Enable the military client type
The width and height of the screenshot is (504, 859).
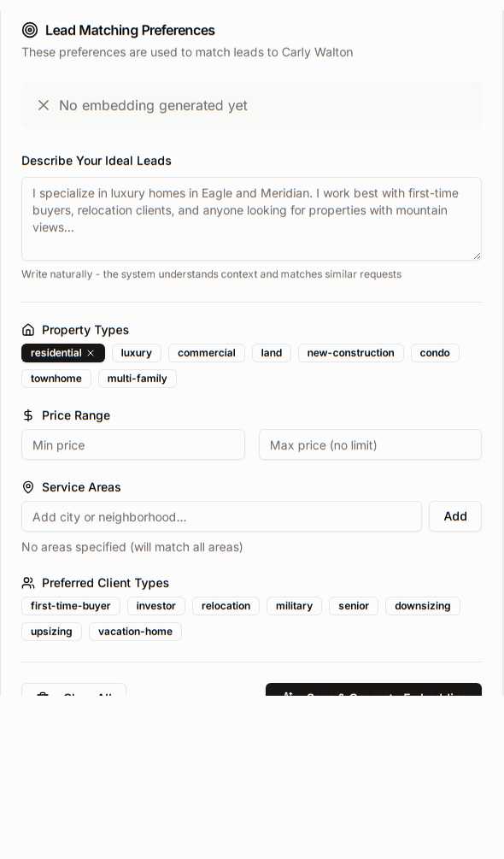pyautogui.click(x=294, y=606)
